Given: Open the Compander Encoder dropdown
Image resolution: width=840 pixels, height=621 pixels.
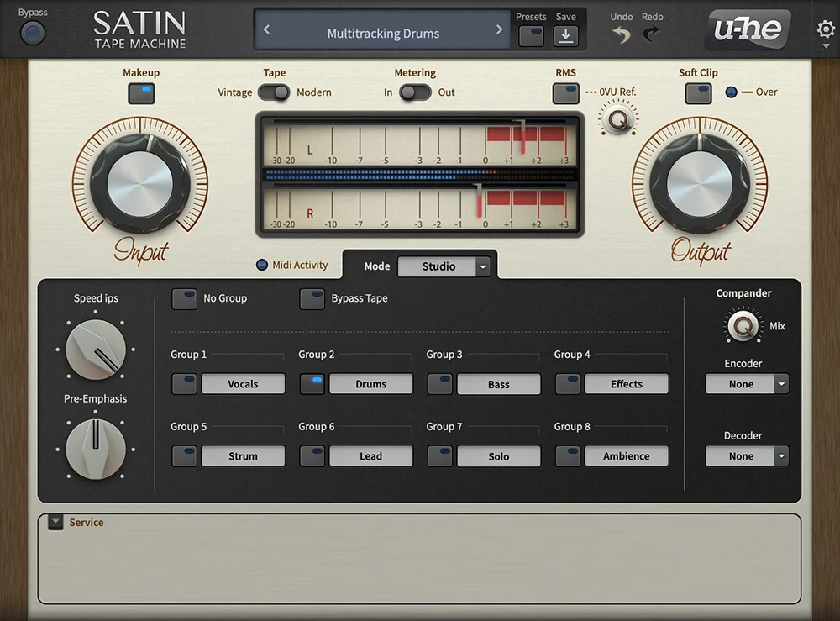Looking at the screenshot, I should click(x=746, y=384).
